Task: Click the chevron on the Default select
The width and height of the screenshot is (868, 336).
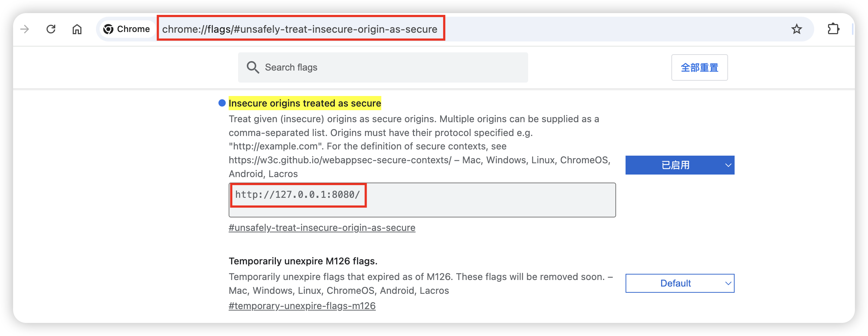Action: [x=728, y=283]
